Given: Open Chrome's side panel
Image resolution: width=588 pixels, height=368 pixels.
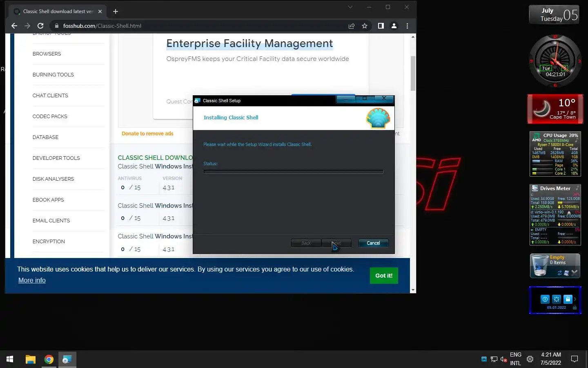Looking at the screenshot, I should tap(381, 26).
